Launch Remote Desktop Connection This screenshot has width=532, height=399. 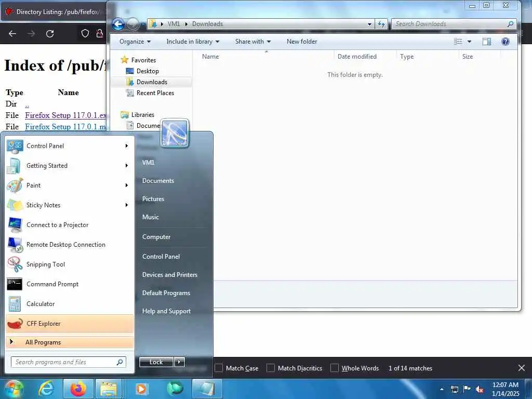(70, 245)
